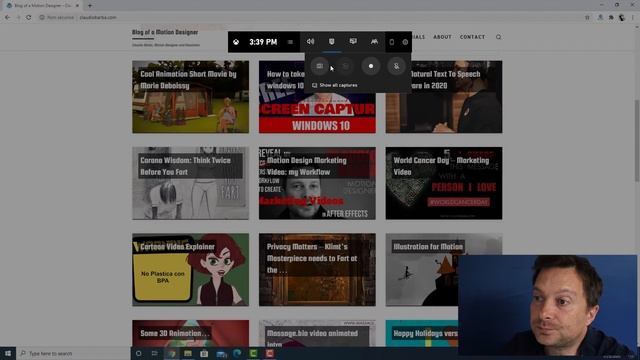Open the Chrome profile avatar

(x=622, y=18)
